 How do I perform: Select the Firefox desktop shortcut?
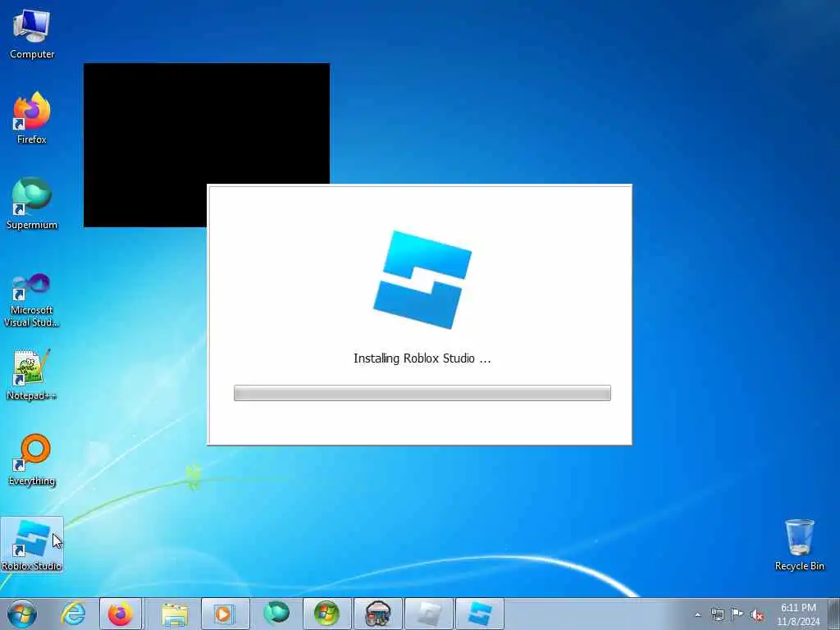tap(32, 118)
